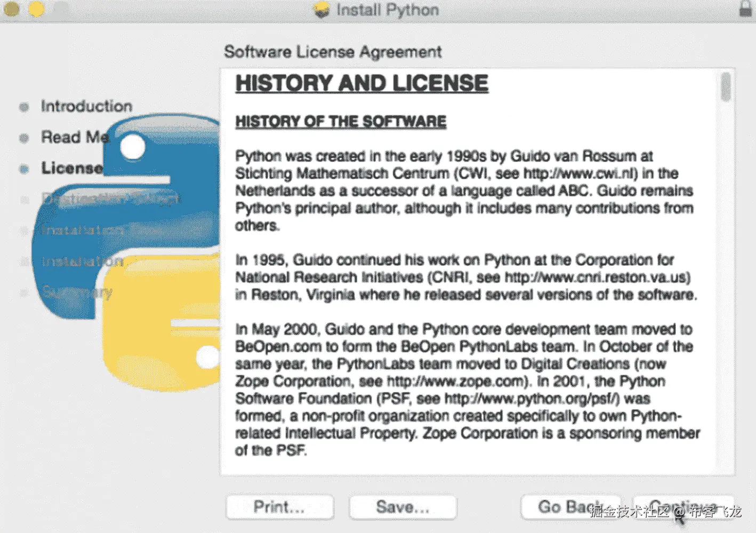756x533 pixels.
Task: Click the highlighted bullet beside License
Action: point(23,169)
